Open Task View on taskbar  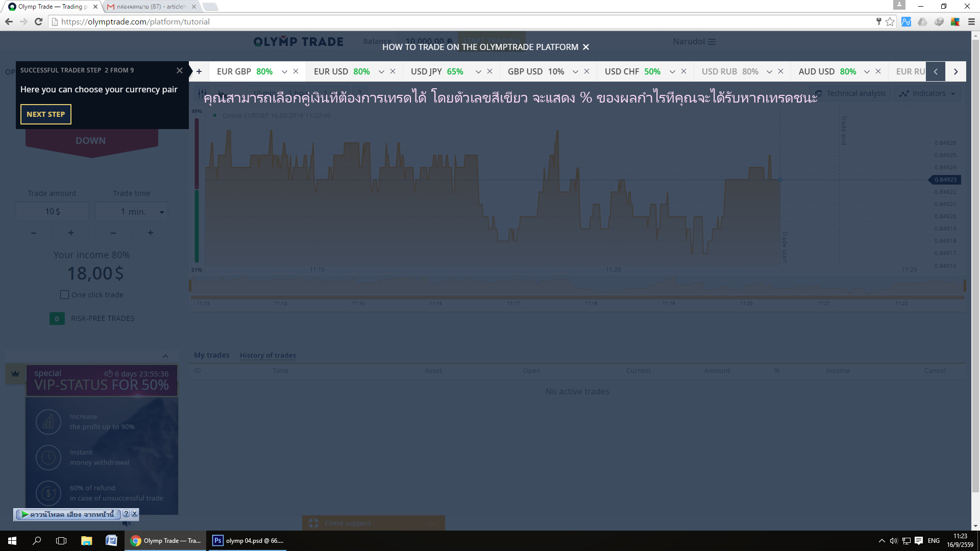pyautogui.click(x=61, y=541)
